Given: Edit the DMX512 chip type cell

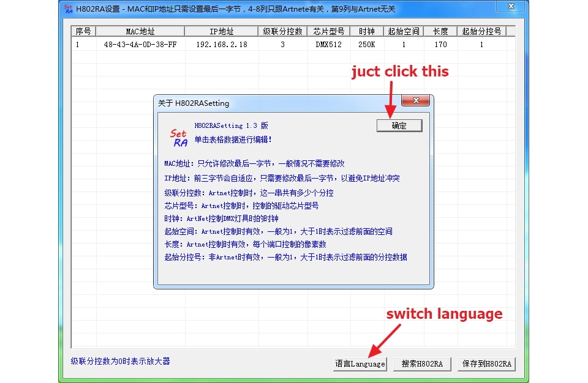Looking at the screenshot, I should point(328,45).
